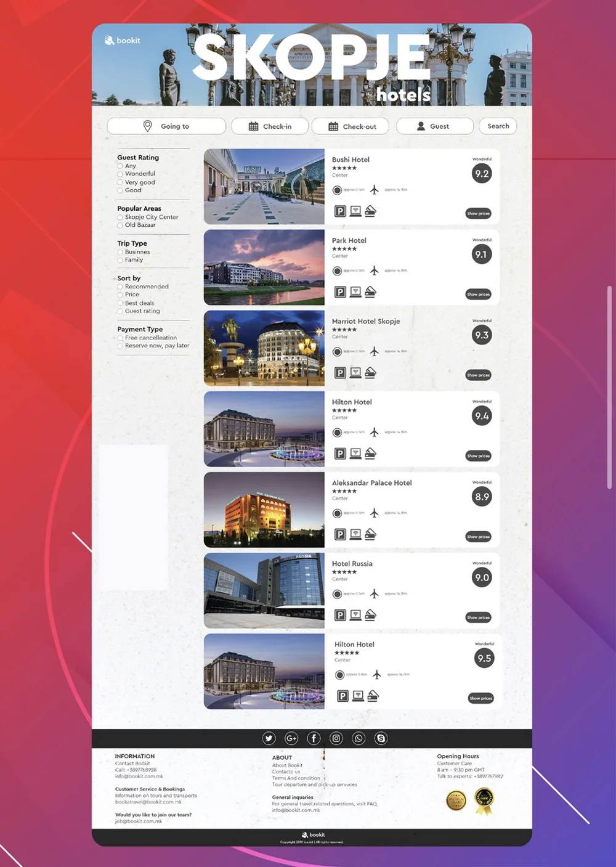Click job@bookit.com.mk email link
The width and height of the screenshot is (616, 867).
point(139,821)
